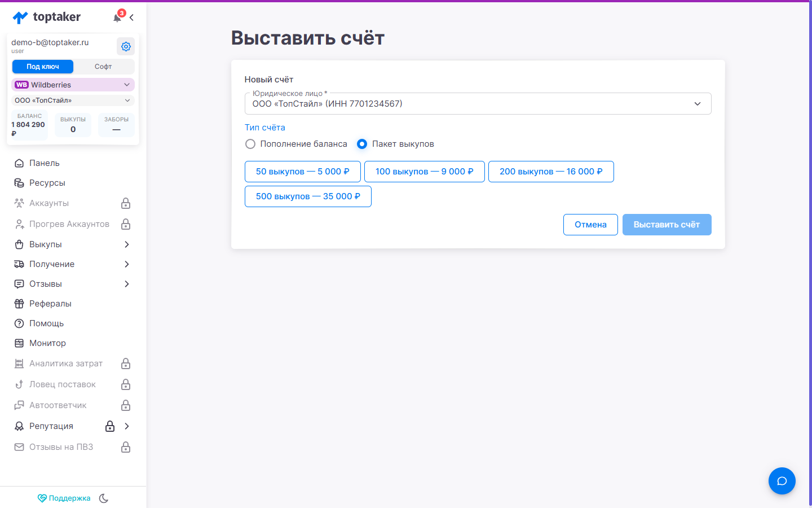Click the Отмена button
The height and width of the screenshot is (508, 812).
click(x=590, y=225)
